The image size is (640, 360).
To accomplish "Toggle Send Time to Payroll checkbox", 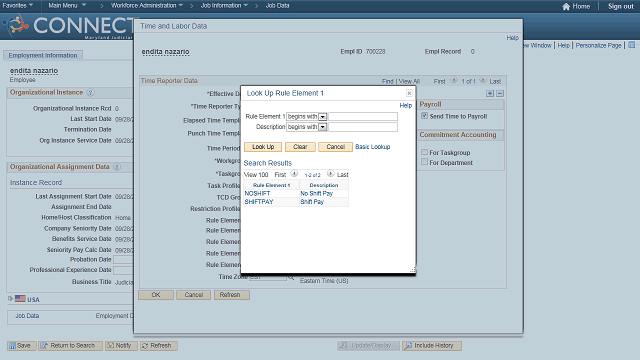I will pyautogui.click(x=424, y=116).
